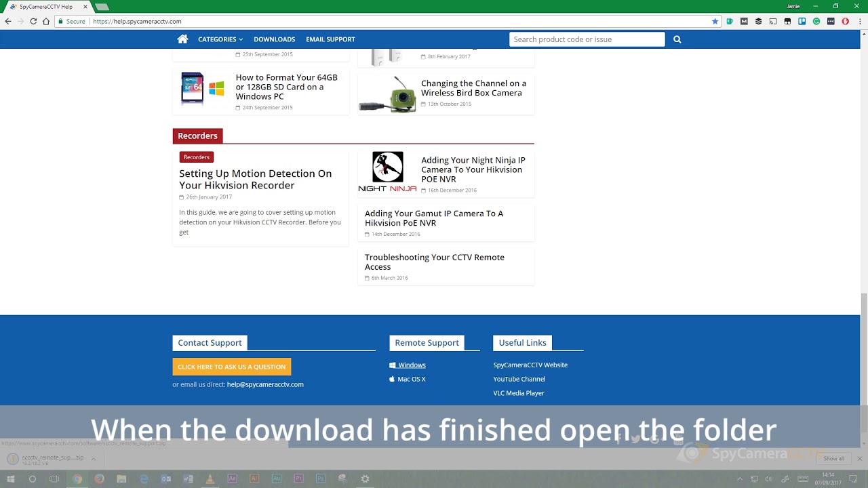Click Show all downloads button
The height and width of the screenshot is (488, 868).
[833, 459]
